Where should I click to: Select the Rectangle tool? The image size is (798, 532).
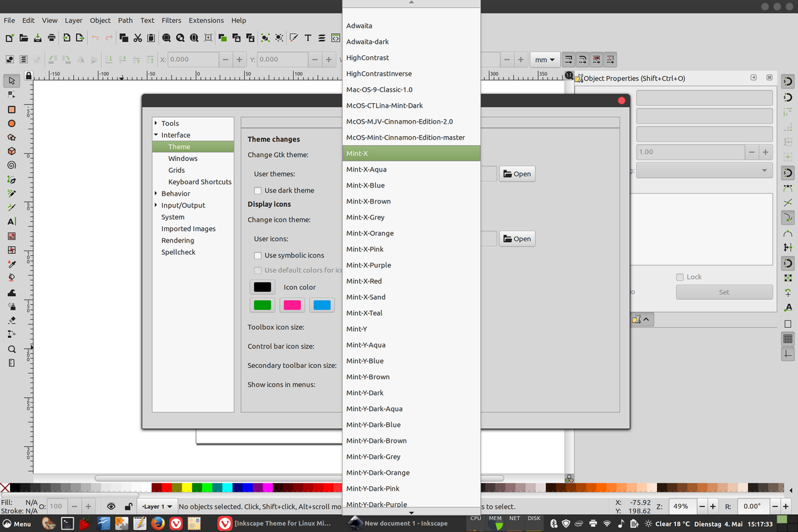click(11, 110)
